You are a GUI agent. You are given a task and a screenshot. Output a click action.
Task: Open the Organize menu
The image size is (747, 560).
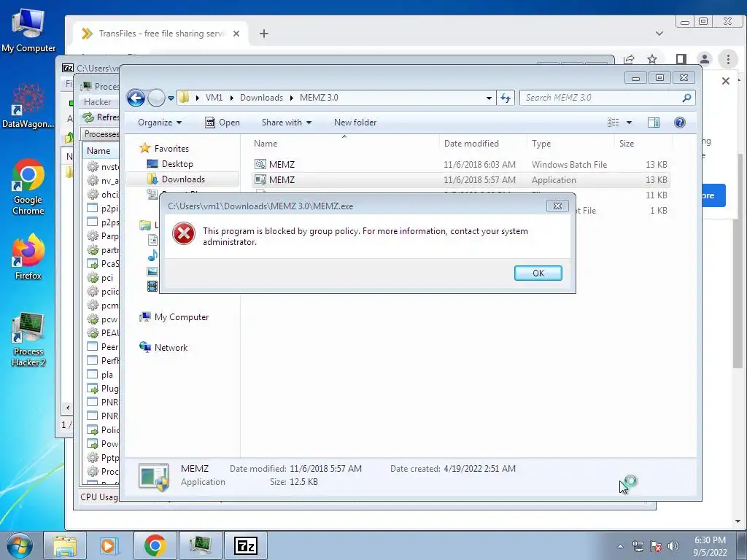(160, 122)
